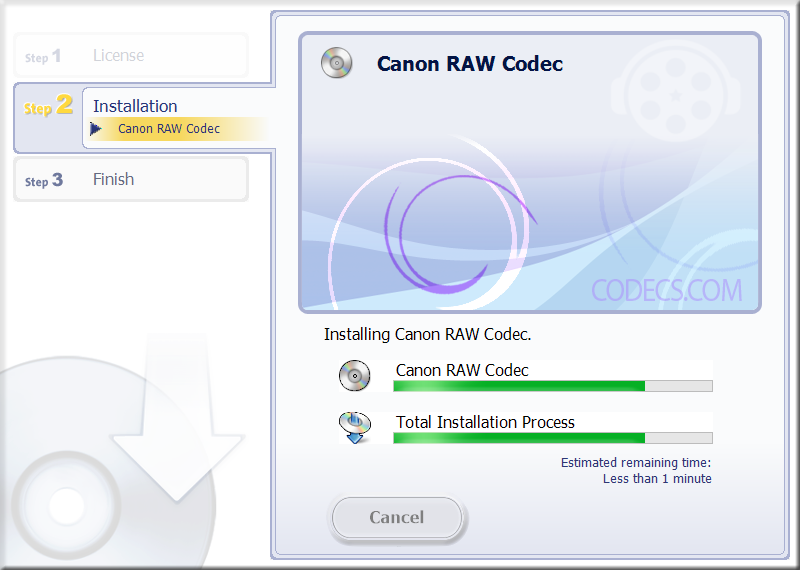The width and height of the screenshot is (800, 570).
Task: Click the download disc icon beside Total Installation Process
Action: click(x=355, y=428)
